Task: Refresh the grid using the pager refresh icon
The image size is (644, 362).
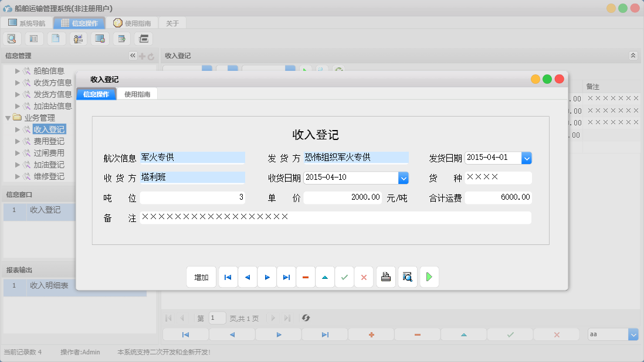Action: (306, 318)
